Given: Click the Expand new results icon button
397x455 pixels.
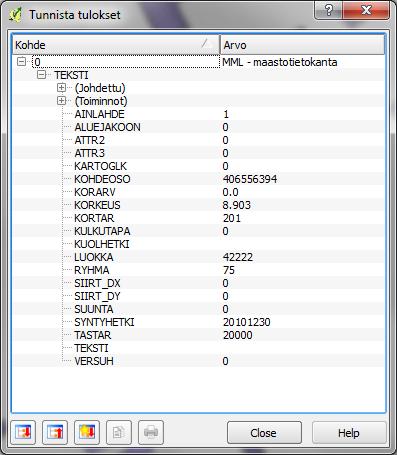Looking at the screenshot, I should point(87,433).
